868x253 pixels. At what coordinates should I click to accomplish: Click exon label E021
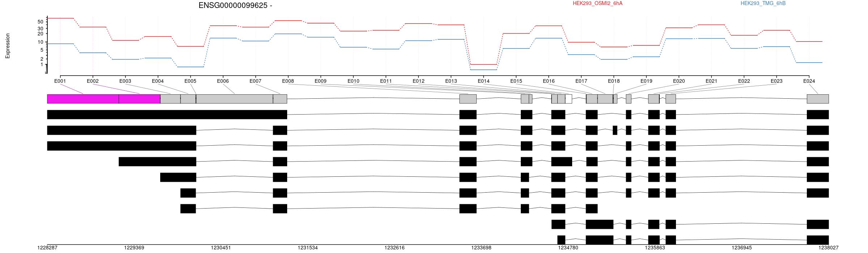(x=711, y=81)
